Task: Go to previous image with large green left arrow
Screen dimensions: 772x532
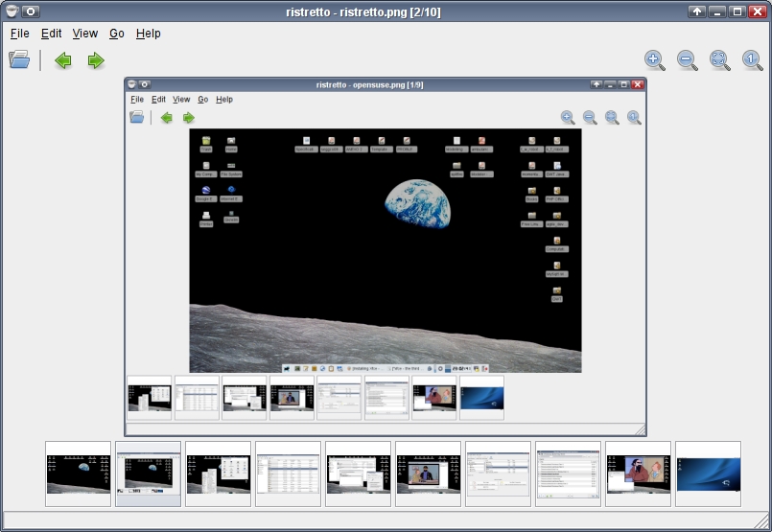Action: coord(63,60)
